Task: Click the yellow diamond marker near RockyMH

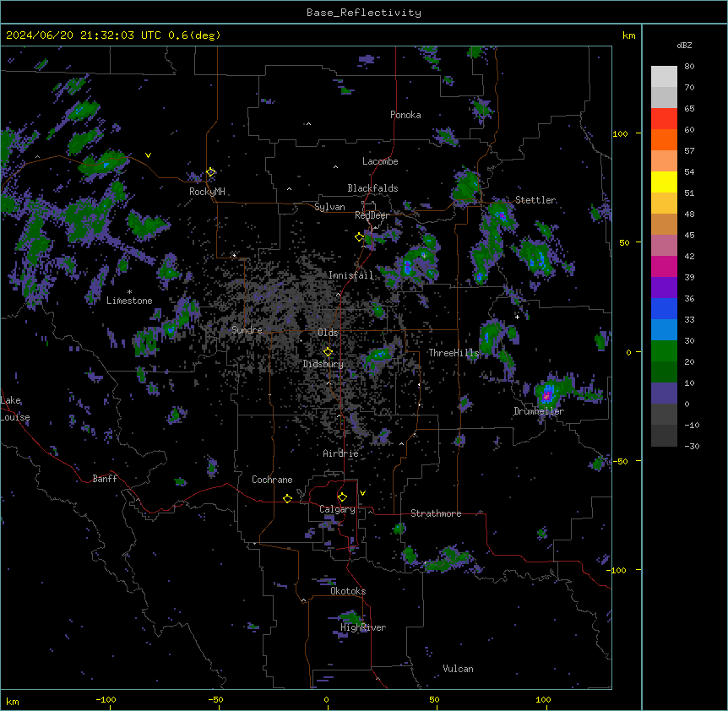Action: pyautogui.click(x=210, y=172)
